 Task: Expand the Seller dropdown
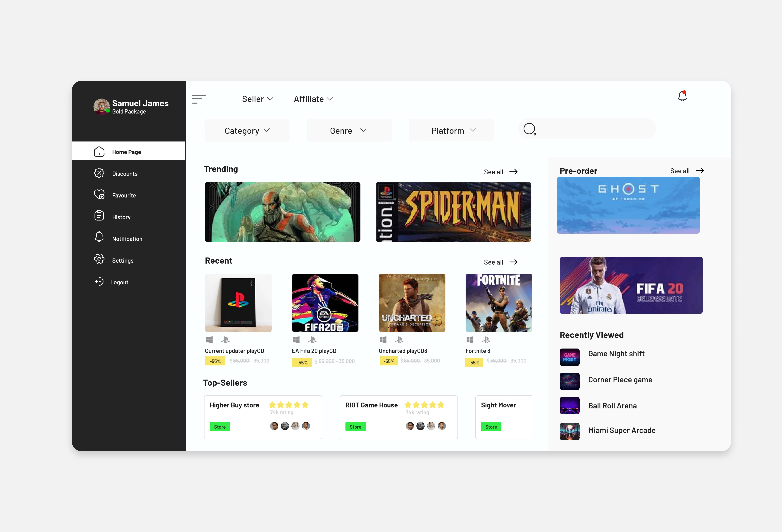coord(258,99)
